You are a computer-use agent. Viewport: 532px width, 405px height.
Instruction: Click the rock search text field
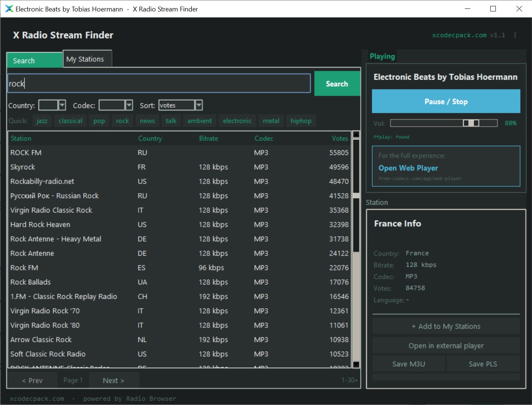click(x=159, y=84)
